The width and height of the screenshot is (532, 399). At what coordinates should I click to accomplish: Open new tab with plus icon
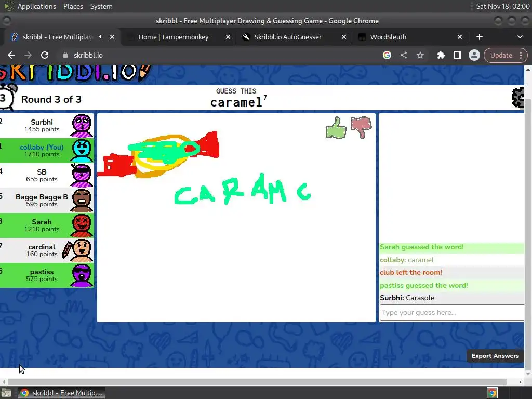(480, 37)
